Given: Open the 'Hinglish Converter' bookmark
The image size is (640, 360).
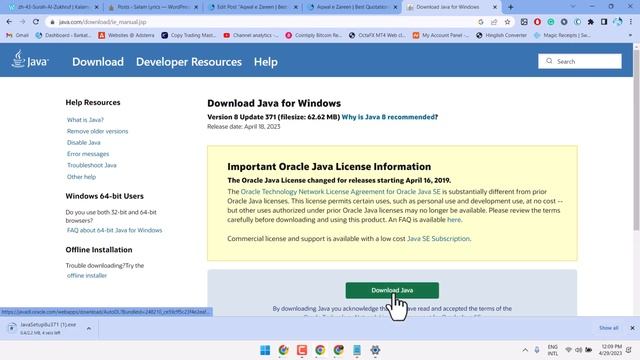Looking at the screenshot, I should tap(502, 36).
